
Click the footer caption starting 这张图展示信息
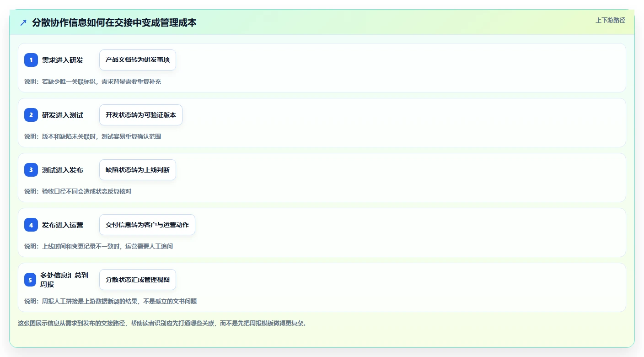(162, 323)
